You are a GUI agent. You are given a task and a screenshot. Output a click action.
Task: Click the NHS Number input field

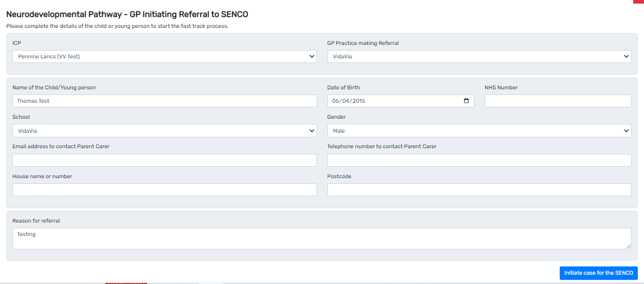click(558, 101)
